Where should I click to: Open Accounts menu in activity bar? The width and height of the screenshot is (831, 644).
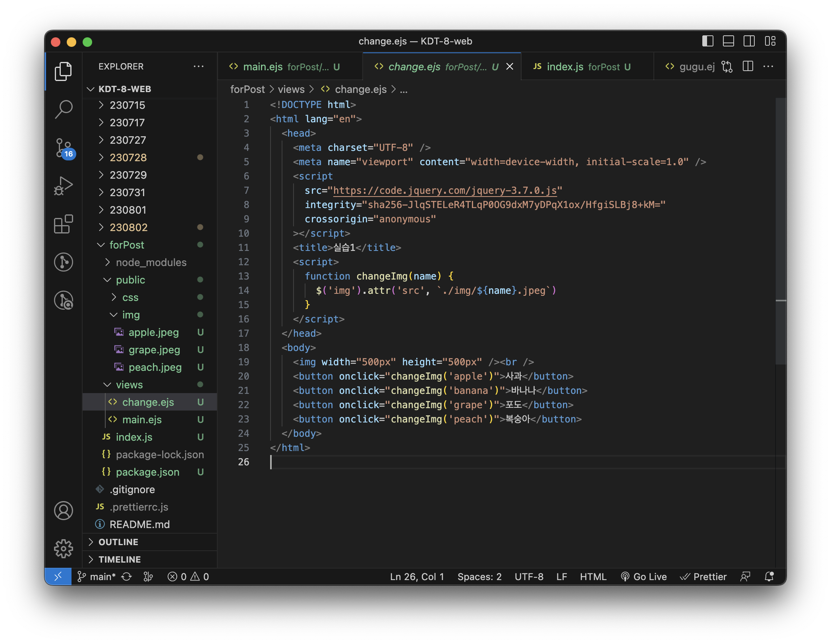click(63, 511)
